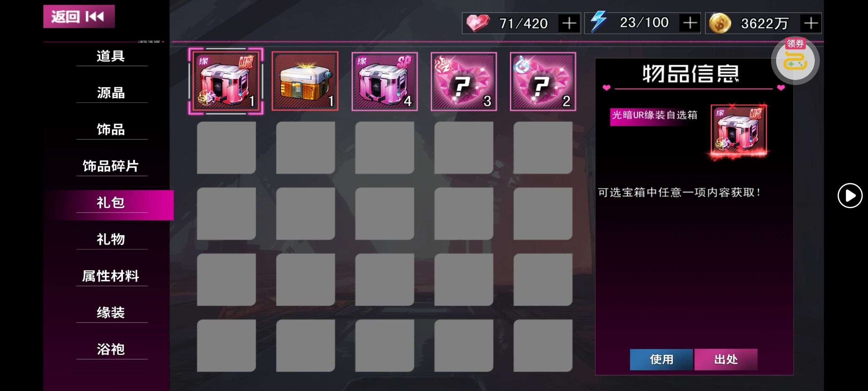Switch to the 源晶 tab
The image size is (868, 391).
tap(111, 93)
